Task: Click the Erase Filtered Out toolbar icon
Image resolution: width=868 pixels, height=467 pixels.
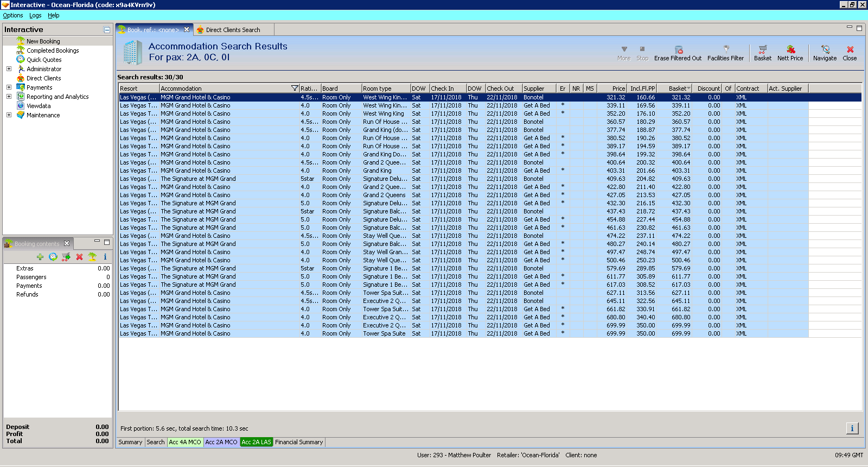Action: point(678,49)
